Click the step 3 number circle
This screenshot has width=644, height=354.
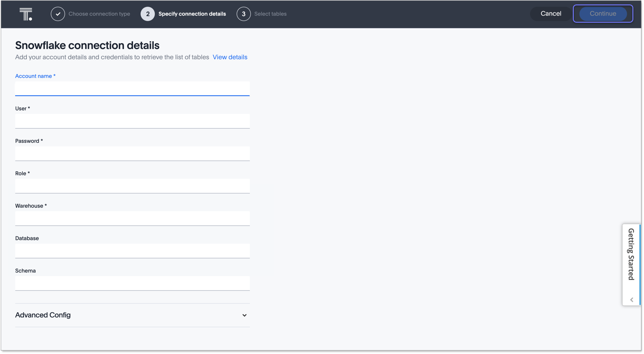click(243, 14)
